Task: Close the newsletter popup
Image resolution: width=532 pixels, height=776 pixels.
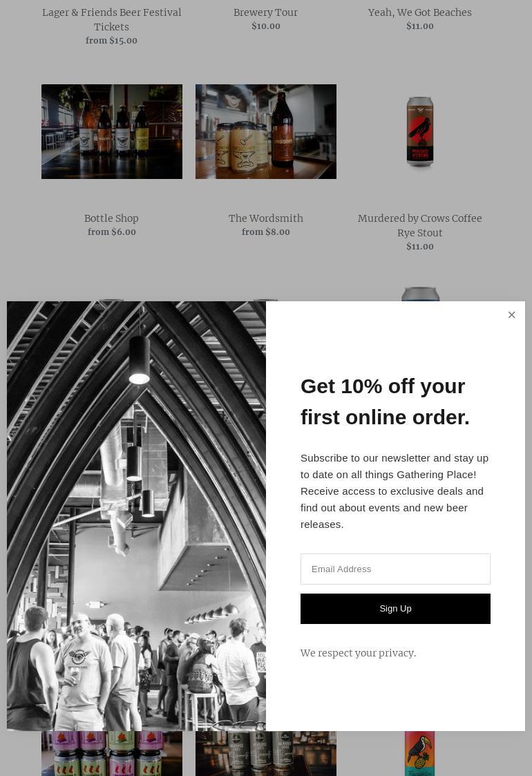Action: pos(512,315)
